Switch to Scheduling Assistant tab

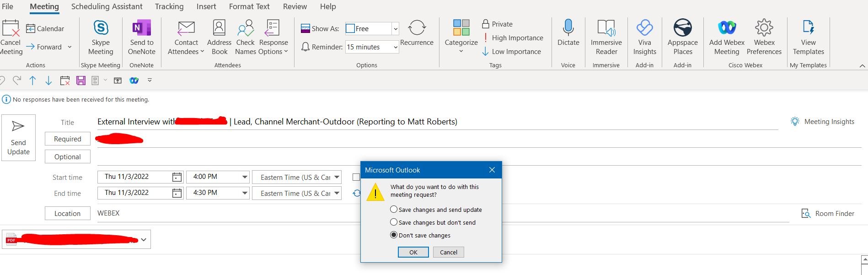tap(107, 6)
